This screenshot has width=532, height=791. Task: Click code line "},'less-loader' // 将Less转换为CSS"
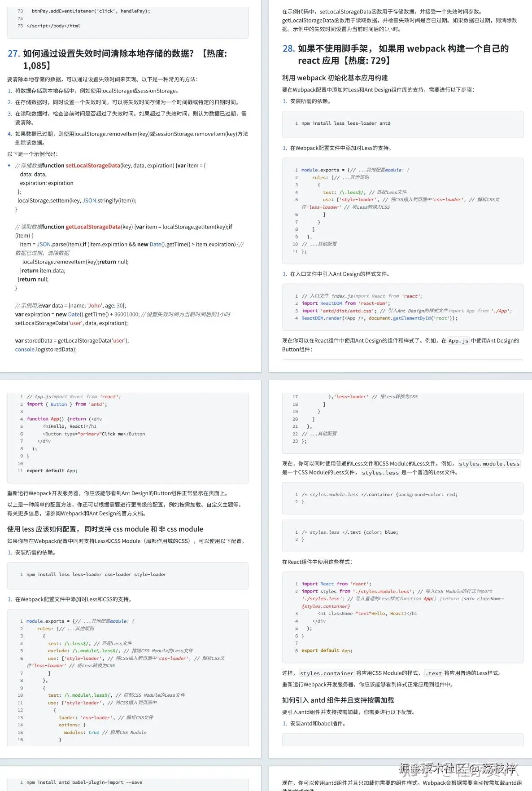click(373, 396)
